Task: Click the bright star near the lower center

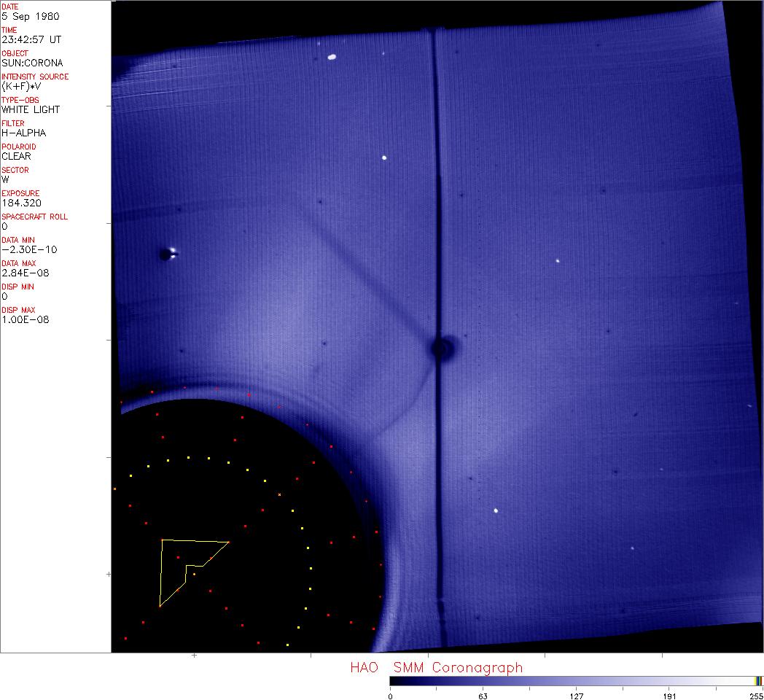Action: (x=496, y=510)
